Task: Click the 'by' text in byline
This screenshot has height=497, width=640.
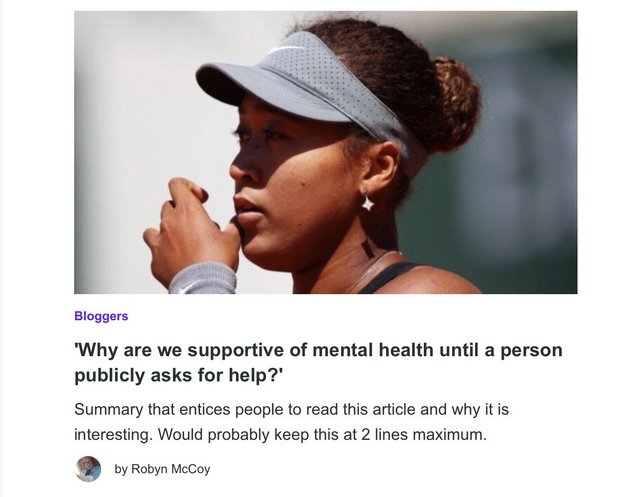Action: pos(121,469)
